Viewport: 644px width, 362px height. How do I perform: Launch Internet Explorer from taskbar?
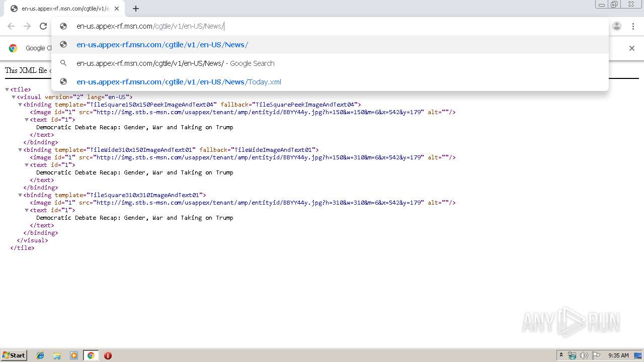coord(40,355)
